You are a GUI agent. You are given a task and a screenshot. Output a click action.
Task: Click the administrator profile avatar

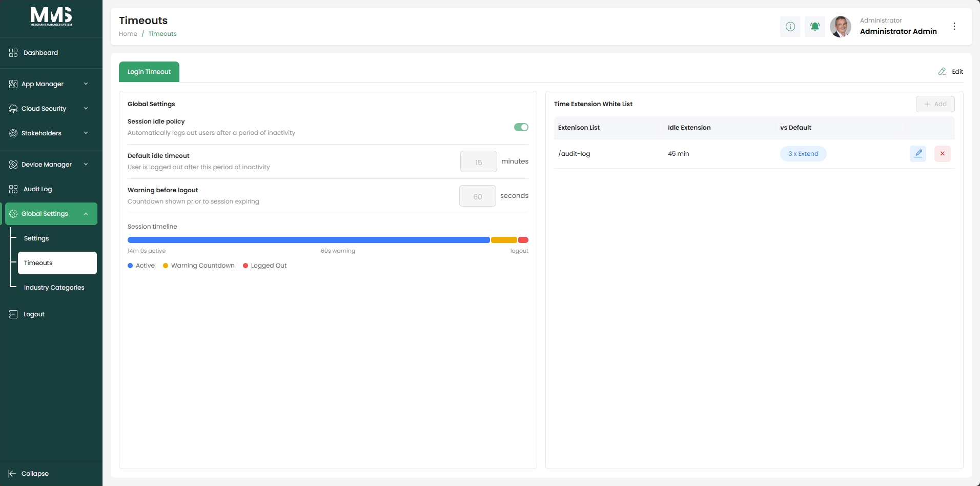841,27
